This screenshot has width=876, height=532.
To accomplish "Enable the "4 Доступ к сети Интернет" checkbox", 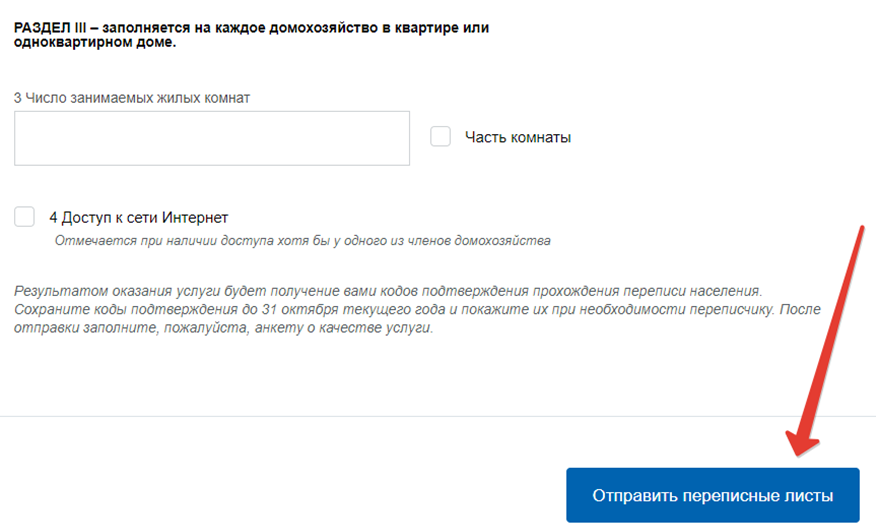I will (25, 217).
